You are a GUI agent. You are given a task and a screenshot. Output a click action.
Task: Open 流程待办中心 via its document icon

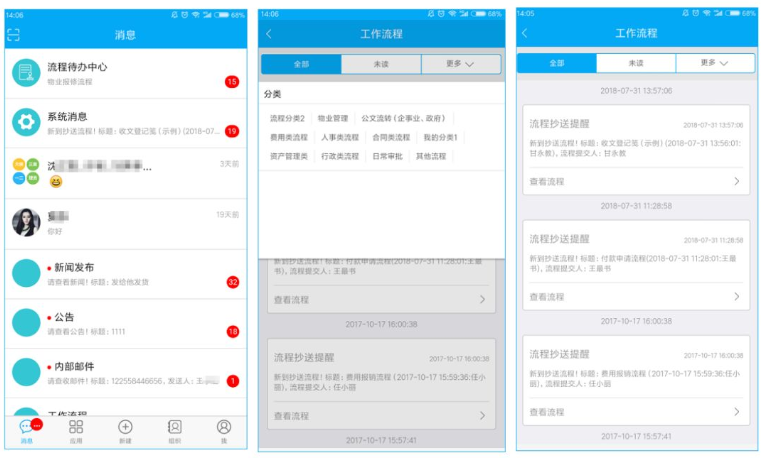coord(25,73)
